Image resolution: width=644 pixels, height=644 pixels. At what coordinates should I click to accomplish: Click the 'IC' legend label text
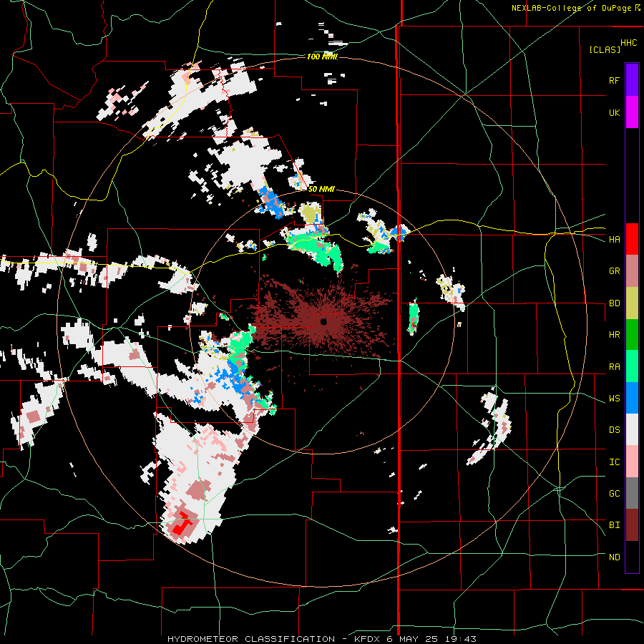(x=614, y=462)
